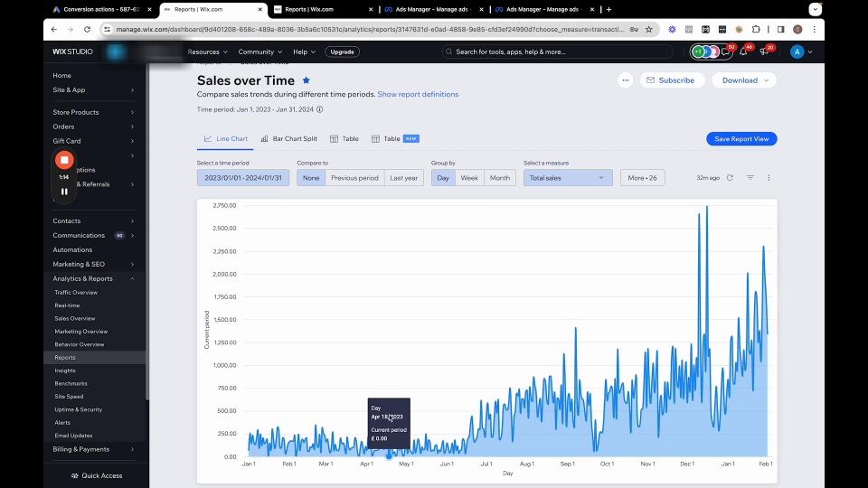The width and height of the screenshot is (868, 488).
Task: Open Traffic Overview in sidebar
Action: [76, 292]
